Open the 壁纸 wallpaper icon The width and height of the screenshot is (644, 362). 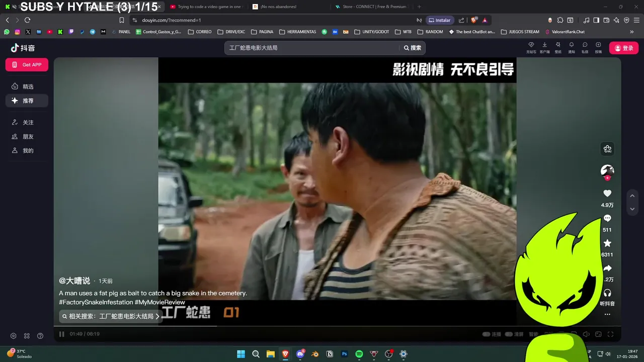[x=558, y=47]
